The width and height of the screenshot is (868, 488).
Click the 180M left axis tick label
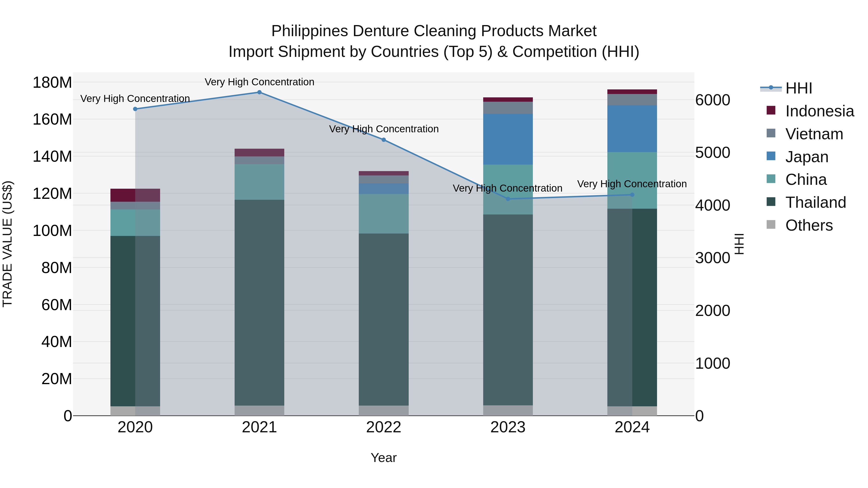click(52, 82)
